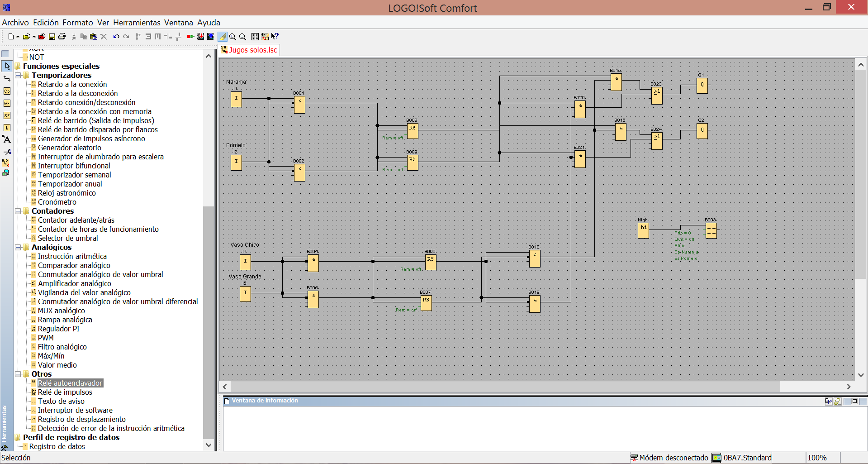Viewport: 868px width, 464px height.
Task: Zoom in on the circuit diagram
Action: click(x=232, y=37)
